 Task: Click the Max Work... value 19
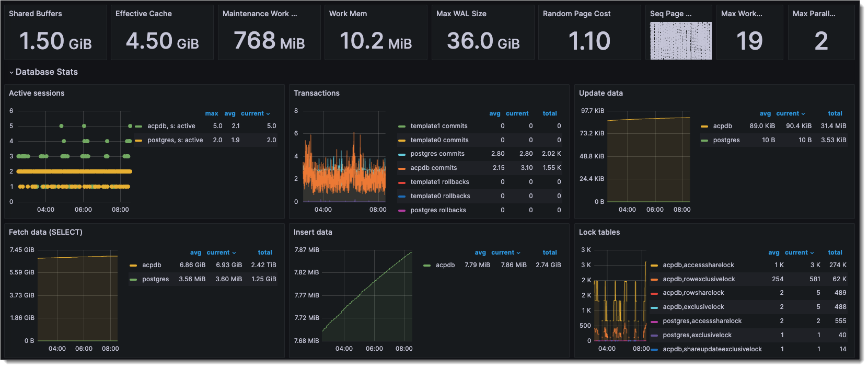[749, 41]
